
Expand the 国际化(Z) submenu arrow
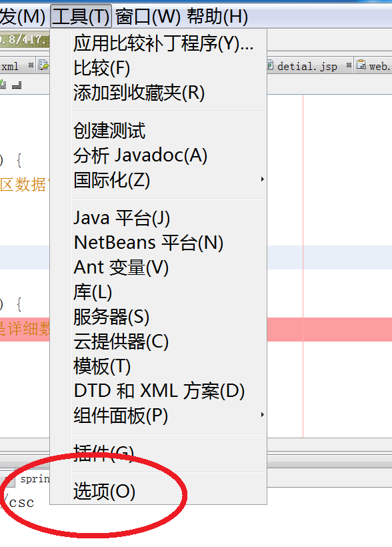(x=262, y=179)
